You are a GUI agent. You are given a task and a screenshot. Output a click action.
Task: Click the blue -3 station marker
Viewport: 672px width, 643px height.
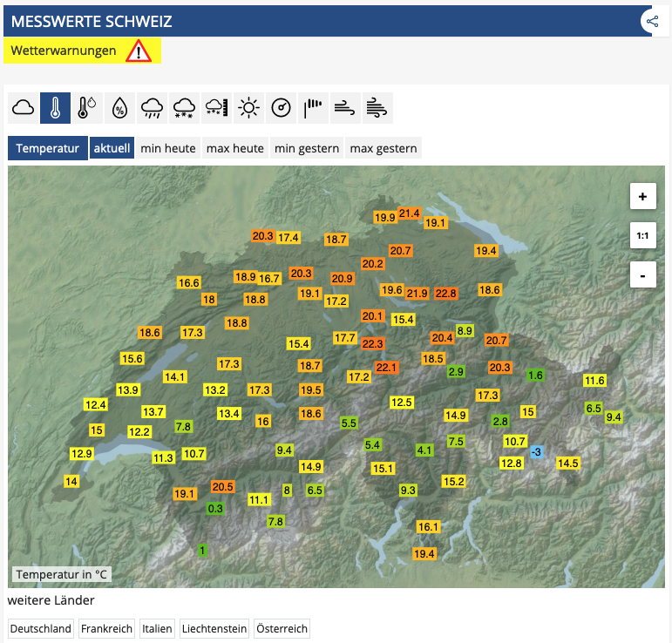coord(537,451)
